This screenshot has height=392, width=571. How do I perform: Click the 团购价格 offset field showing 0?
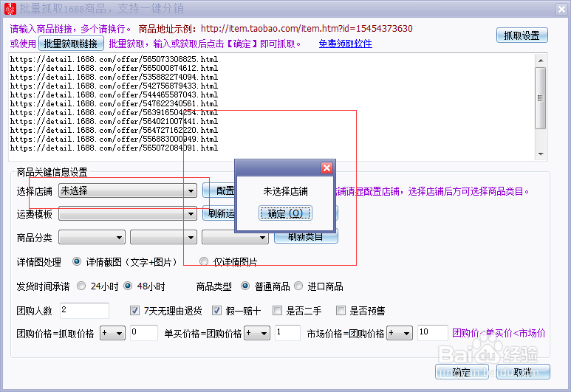[144, 333]
